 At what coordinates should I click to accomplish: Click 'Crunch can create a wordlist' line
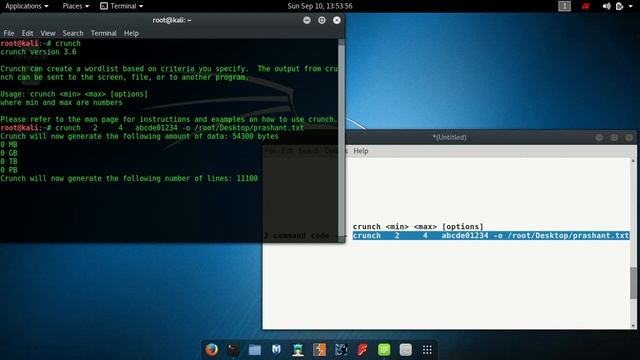click(x=169, y=69)
